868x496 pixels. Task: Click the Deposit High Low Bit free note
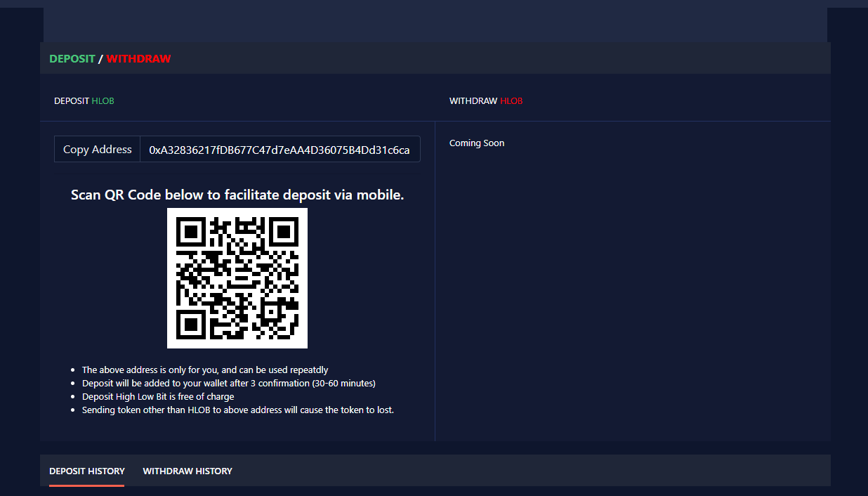pyautogui.click(x=158, y=396)
